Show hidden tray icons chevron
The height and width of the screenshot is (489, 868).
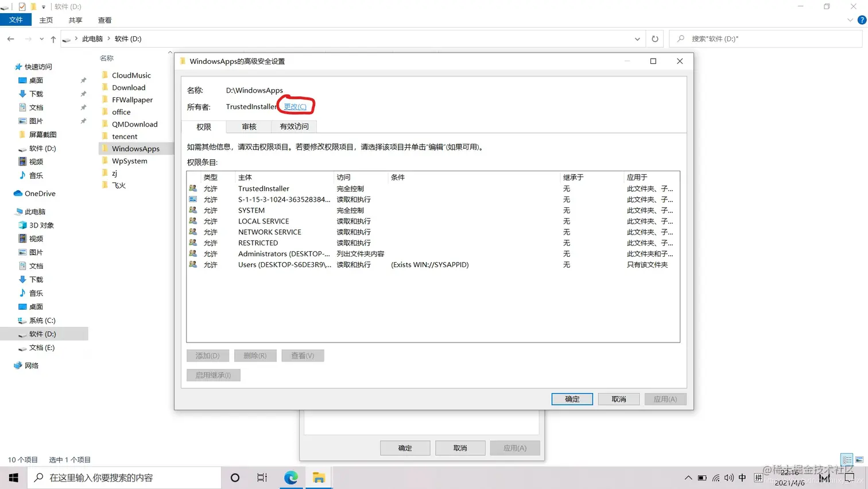tap(688, 478)
